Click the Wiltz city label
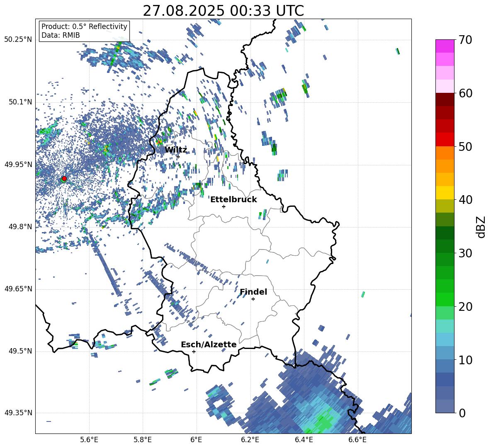Viewport: 491px width, 448px height. coord(176,150)
